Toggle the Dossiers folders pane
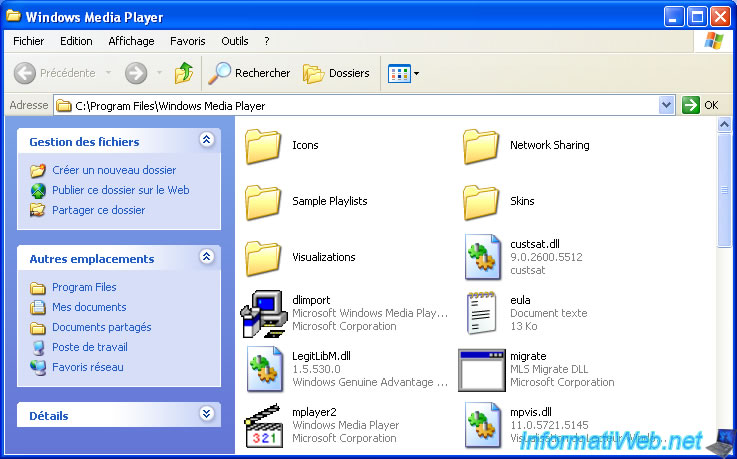 (x=337, y=73)
